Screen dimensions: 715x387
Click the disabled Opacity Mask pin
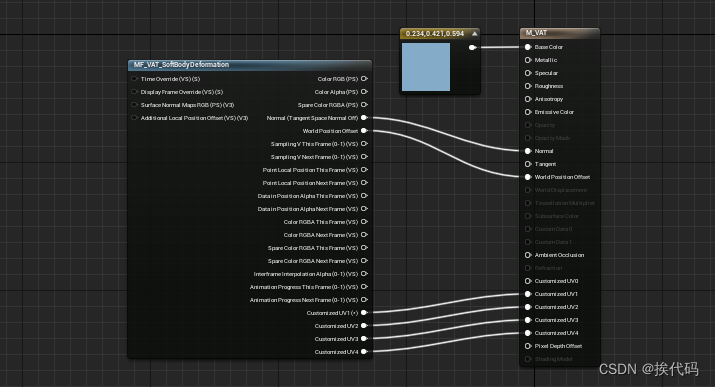tap(528, 138)
